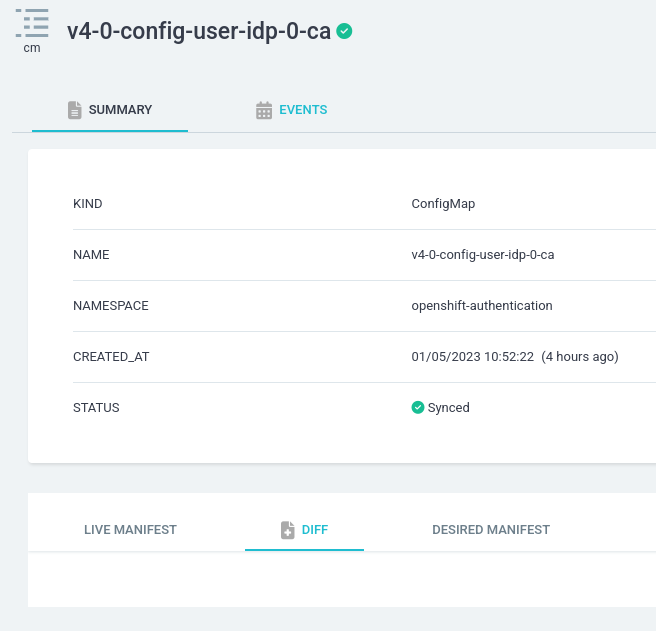The image size is (656, 631).
Task: Click the v4-0-config-user-idp-0-ca page title
Action: (199, 31)
